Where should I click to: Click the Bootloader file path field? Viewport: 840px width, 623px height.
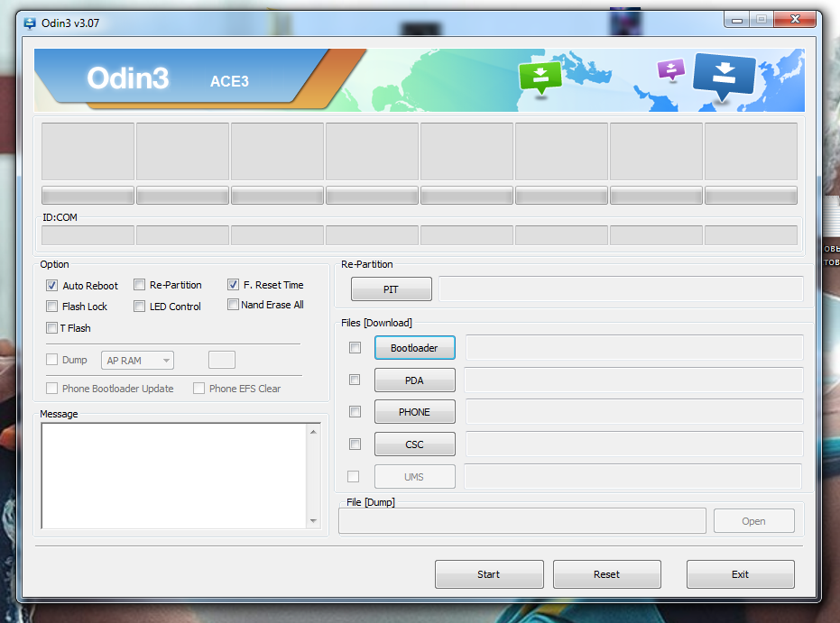click(x=634, y=347)
